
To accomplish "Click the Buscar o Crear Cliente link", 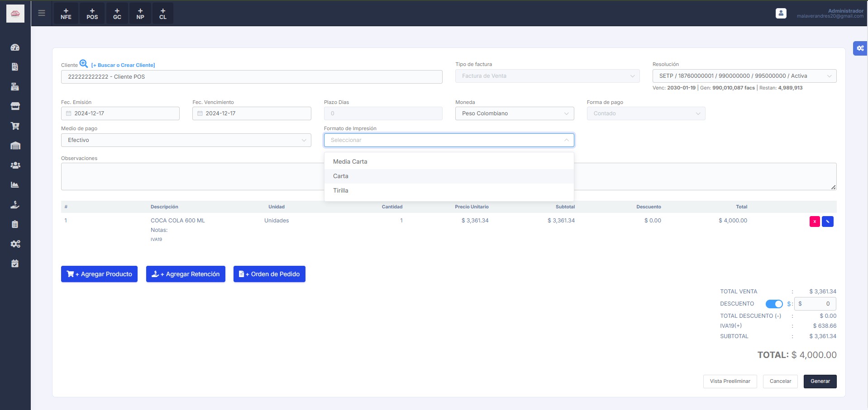I will 123,65.
